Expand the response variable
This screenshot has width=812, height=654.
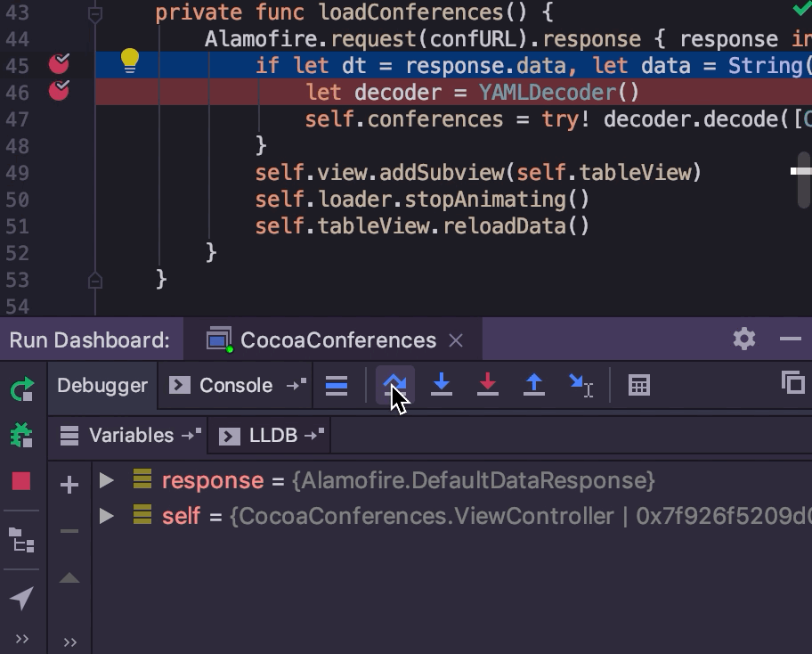(x=107, y=480)
